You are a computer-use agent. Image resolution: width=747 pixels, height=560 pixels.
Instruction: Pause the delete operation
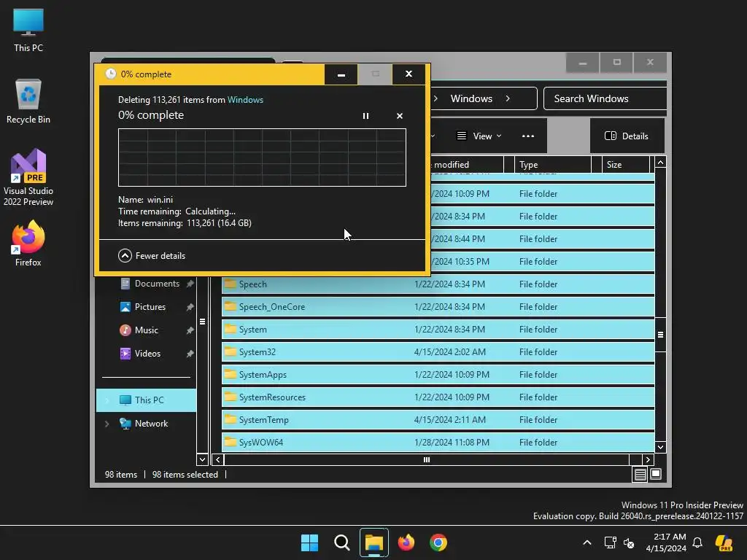tap(365, 116)
